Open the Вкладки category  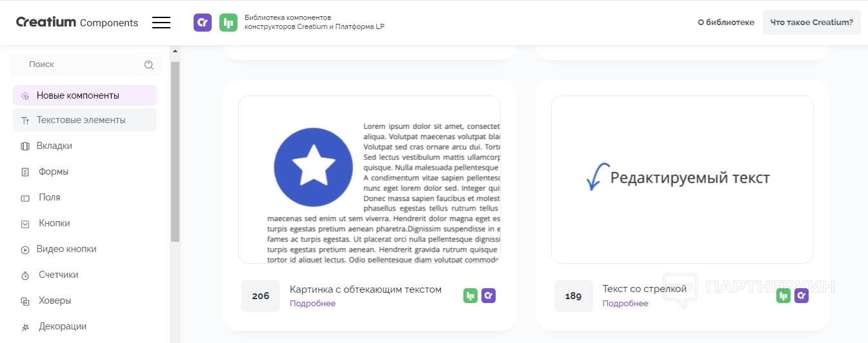pyautogui.click(x=54, y=146)
